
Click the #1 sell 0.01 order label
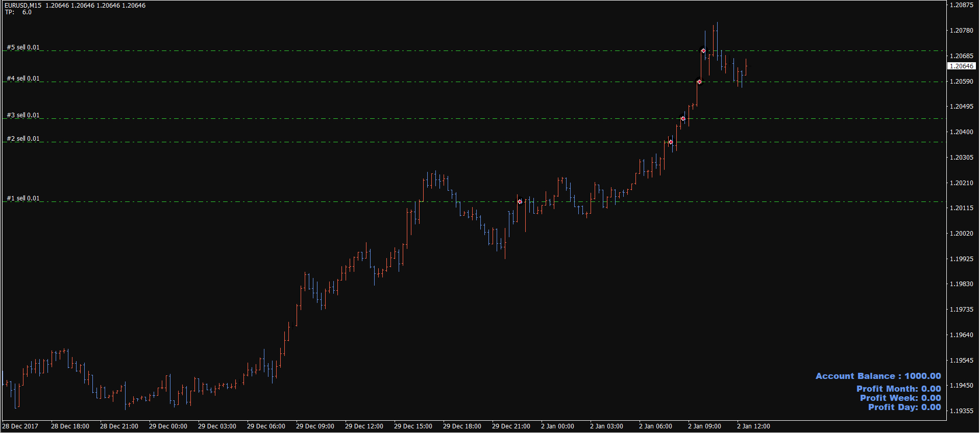(23, 198)
